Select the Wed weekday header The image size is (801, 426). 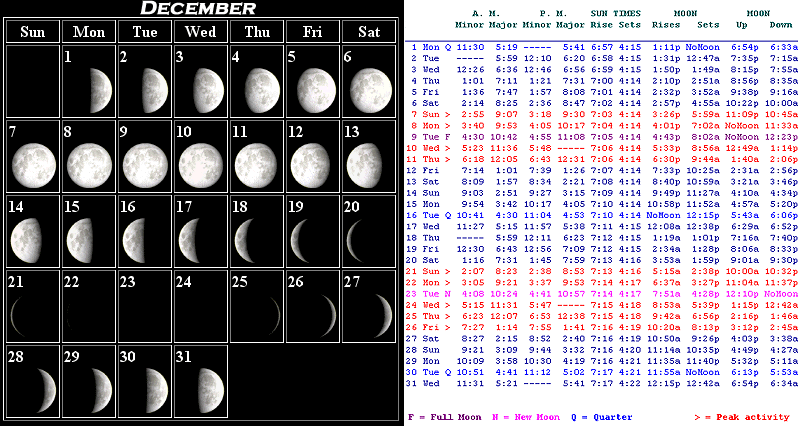[x=200, y=32]
